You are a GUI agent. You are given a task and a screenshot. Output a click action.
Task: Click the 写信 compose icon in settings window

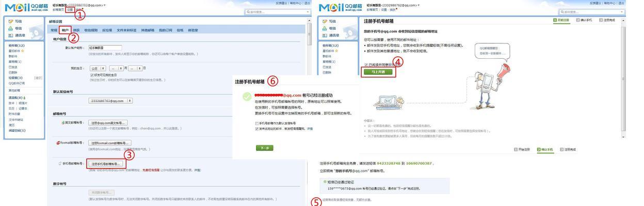point(11,21)
